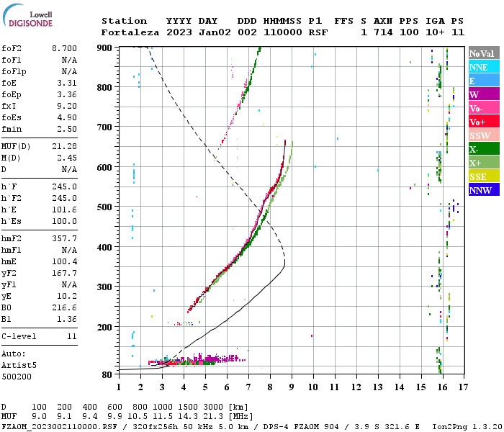504x432 pixels.
Task: Click the RSF program value
Action: [318, 32]
